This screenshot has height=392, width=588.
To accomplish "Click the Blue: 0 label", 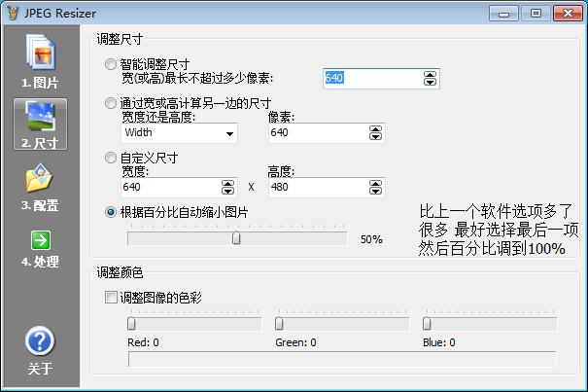I will pyautogui.click(x=439, y=342).
